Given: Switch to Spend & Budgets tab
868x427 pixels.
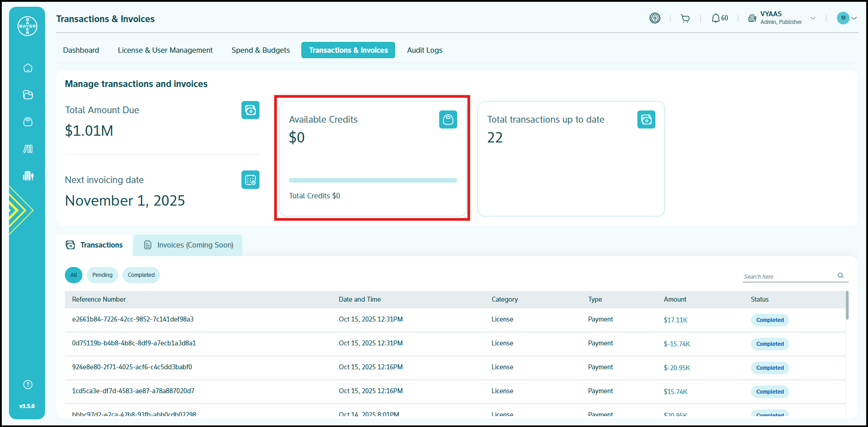Looking at the screenshot, I should pos(260,50).
